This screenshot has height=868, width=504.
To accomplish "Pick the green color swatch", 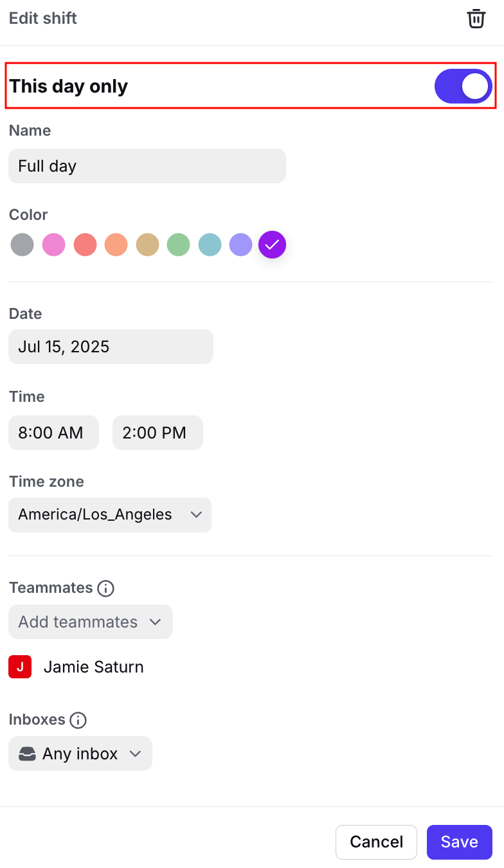I will (x=178, y=245).
